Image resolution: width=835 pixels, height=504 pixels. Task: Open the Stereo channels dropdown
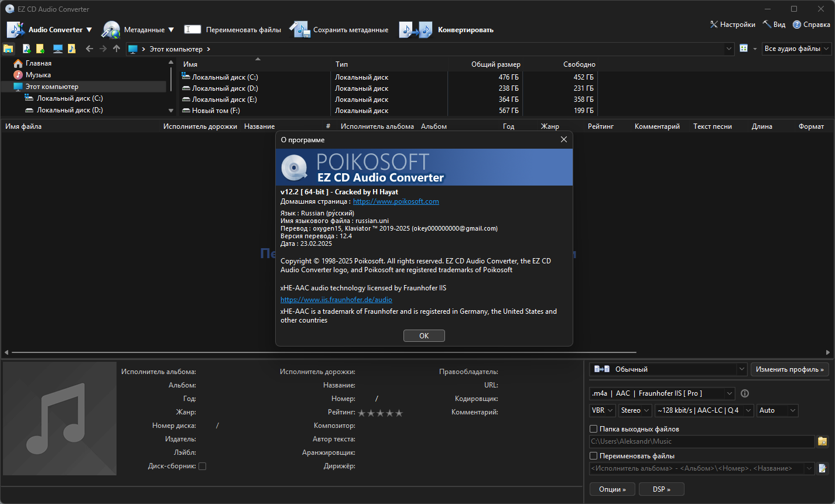[x=635, y=410]
